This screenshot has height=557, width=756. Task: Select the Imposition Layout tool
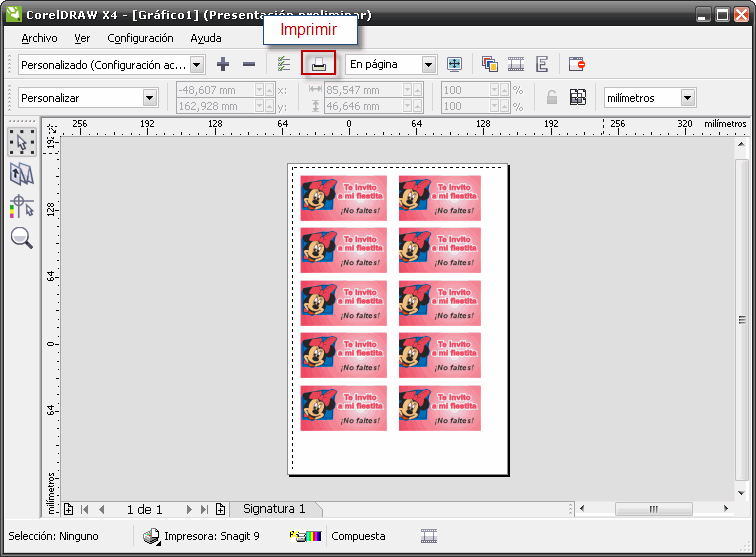(22, 174)
